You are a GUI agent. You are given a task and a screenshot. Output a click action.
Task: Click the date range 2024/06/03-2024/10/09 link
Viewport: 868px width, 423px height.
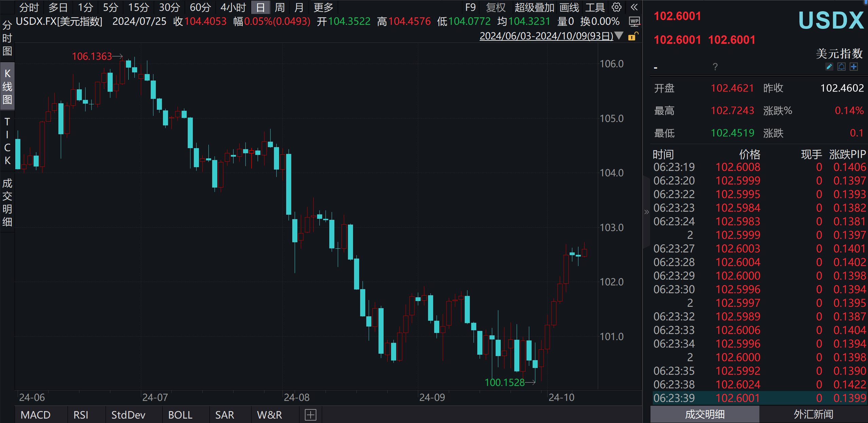pos(546,36)
